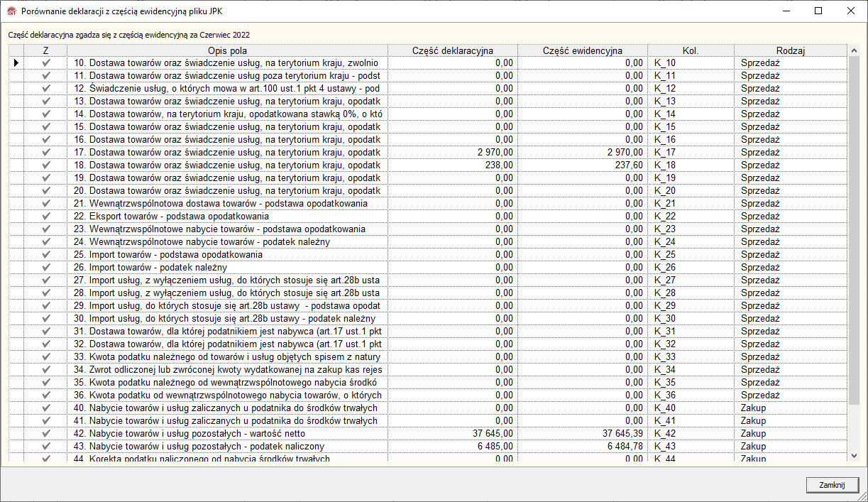Image resolution: width=868 pixels, height=502 pixels.
Task: Select row 21 Wewnątrzwspólnotowa dostawa towarów
Action: tap(228, 204)
